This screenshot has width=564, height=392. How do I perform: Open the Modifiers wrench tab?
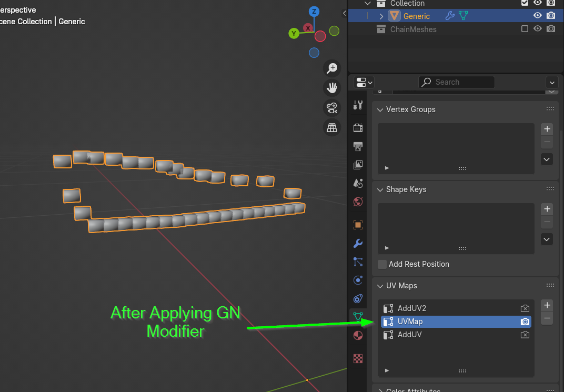(x=358, y=244)
